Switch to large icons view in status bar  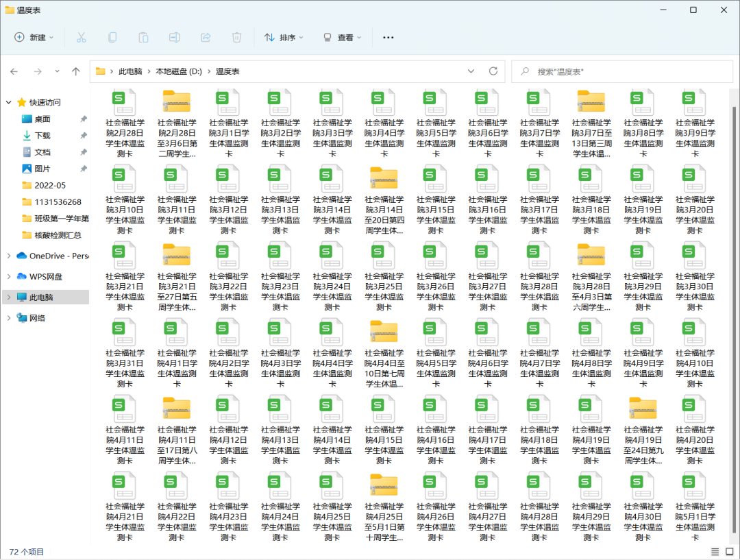tap(729, 552)
